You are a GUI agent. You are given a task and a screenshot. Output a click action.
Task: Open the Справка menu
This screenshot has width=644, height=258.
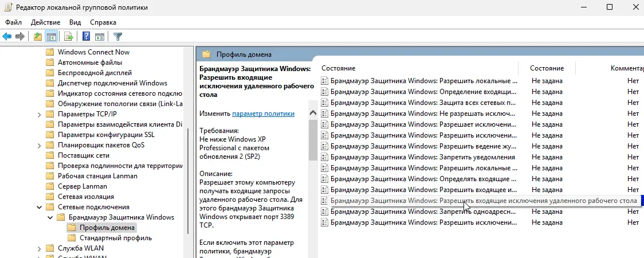tap(103, 22)
